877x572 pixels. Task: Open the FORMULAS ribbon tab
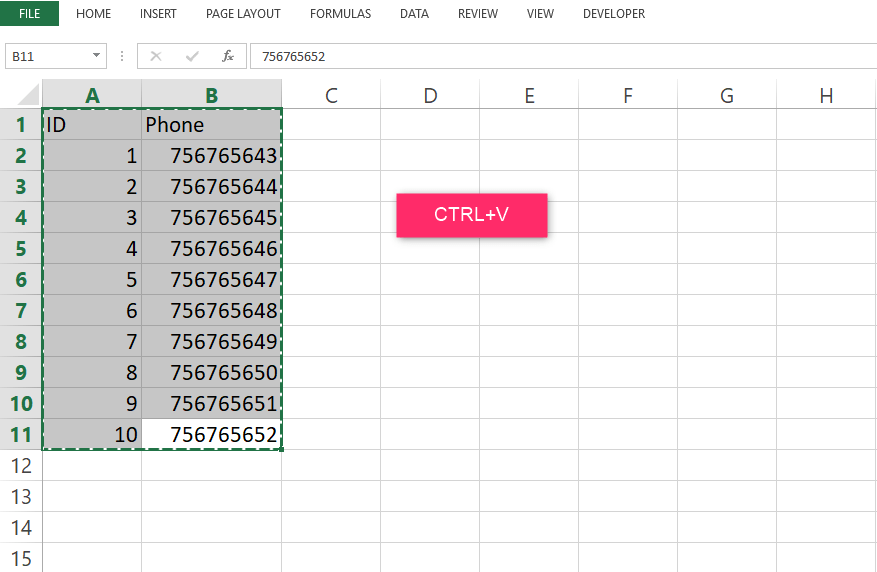coord(340,14)
